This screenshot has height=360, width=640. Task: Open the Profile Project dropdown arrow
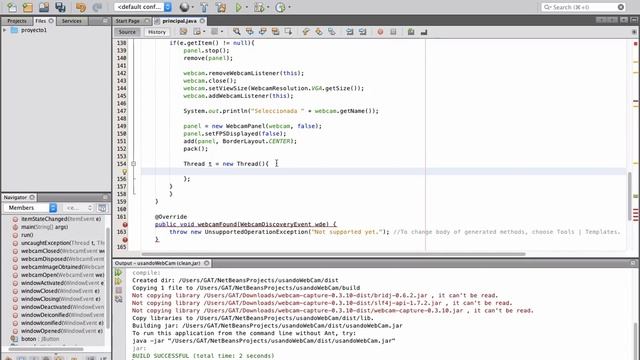(289, 7)
